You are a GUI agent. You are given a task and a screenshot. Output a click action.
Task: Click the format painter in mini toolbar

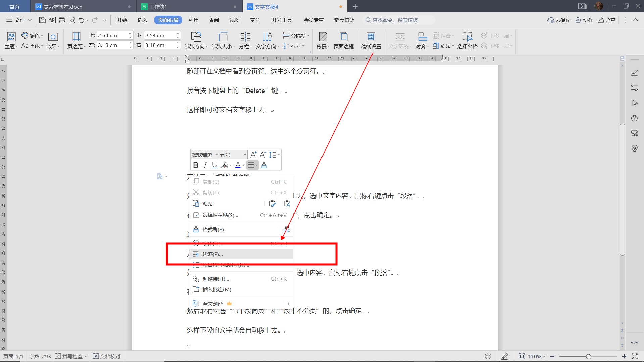pyautogui.click(x=264, y=165)
